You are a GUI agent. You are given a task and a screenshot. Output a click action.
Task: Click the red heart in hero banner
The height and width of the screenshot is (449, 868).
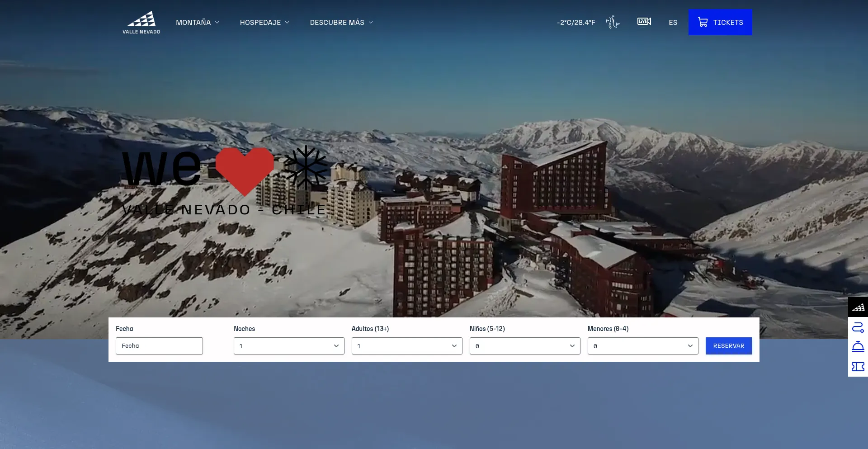245,171
